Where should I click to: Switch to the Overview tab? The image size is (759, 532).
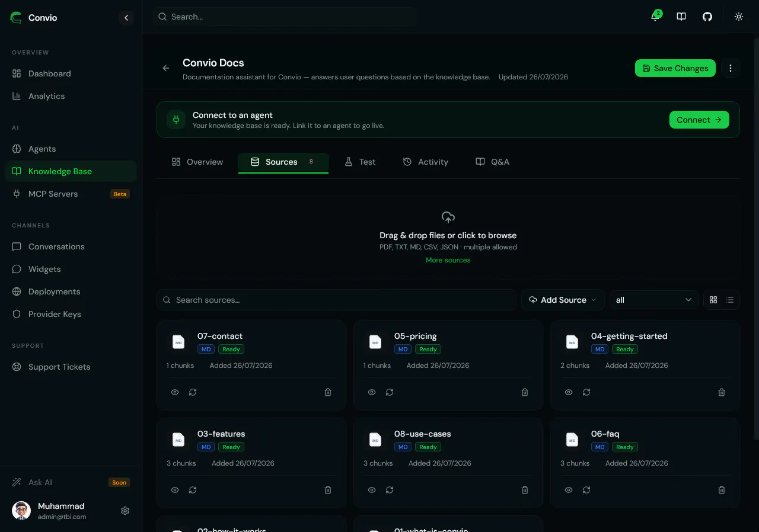click(197, 162)
